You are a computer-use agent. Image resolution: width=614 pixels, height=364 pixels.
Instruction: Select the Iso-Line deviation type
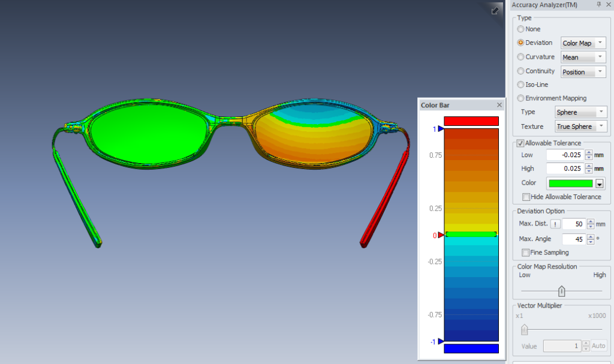520,85
